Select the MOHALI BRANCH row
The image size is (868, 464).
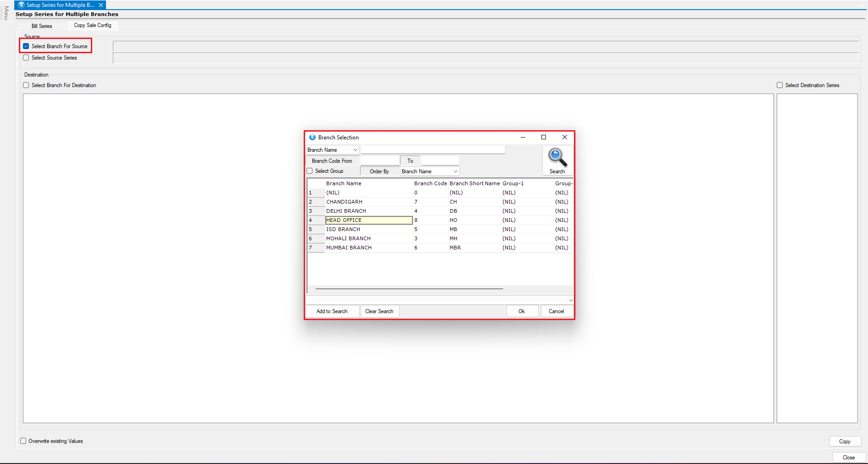click(x=349, y=238)
